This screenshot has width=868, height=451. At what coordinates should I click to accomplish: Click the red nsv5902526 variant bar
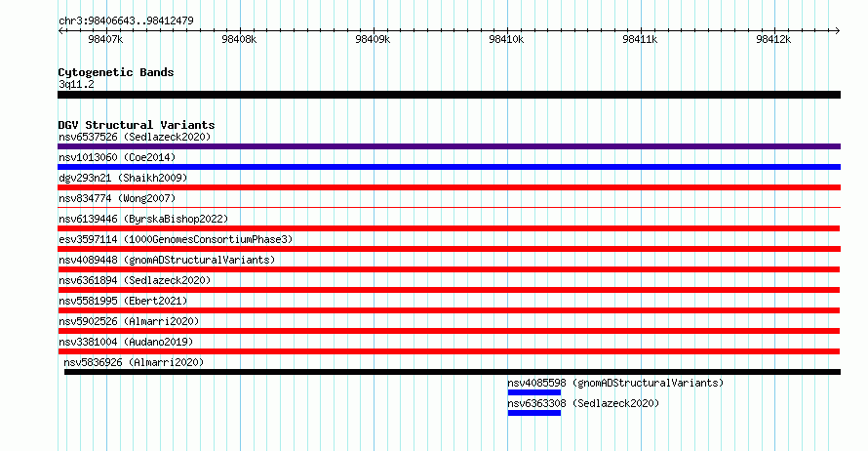coord(449,331)
